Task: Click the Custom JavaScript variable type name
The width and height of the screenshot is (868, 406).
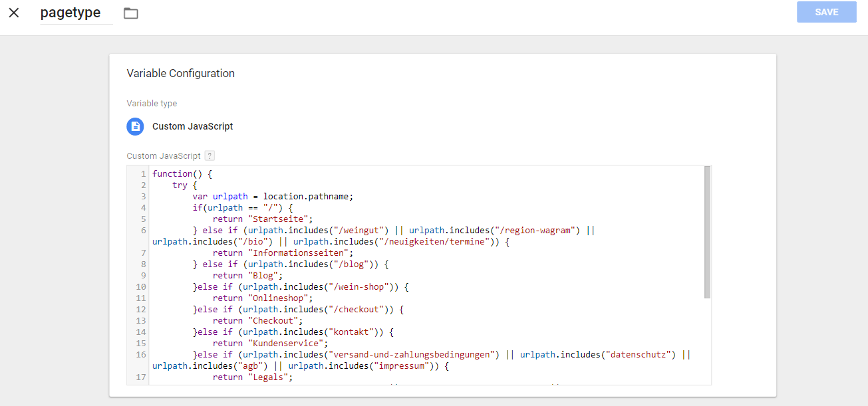Action: point(192,126)
